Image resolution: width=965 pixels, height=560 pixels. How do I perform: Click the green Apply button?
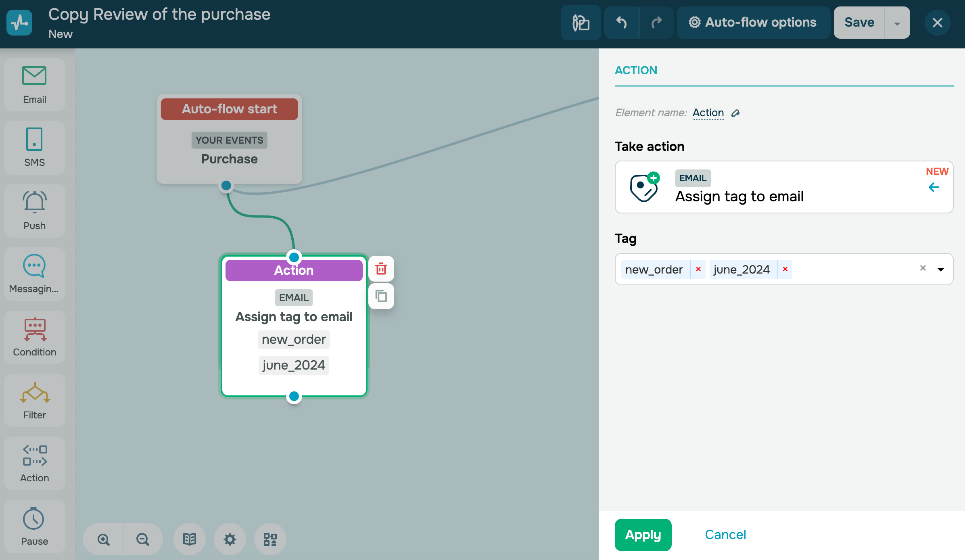[x=643, y=535]
